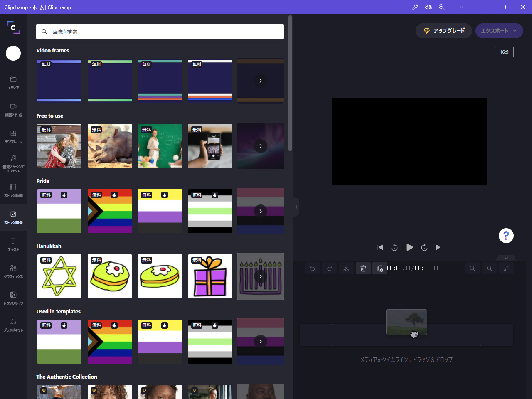532x399 pixels.
Task: Open the Pride collection heading
Action: click(x=43, y=181)
